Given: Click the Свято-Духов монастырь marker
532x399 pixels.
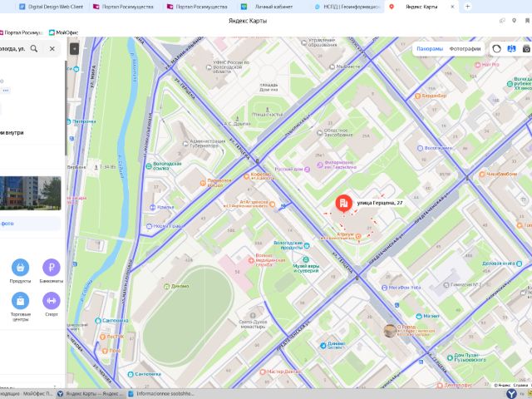Looking at the screenshot, I should tap(253, 316).
